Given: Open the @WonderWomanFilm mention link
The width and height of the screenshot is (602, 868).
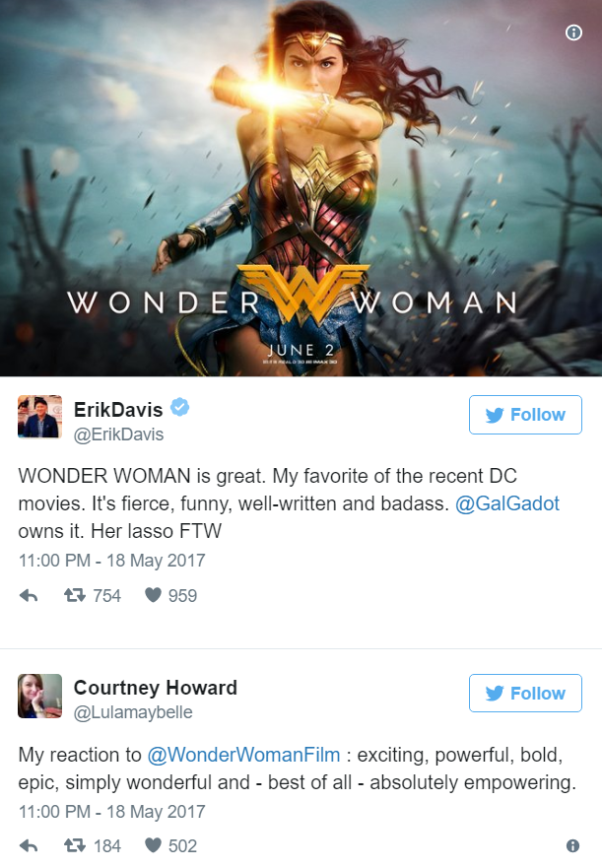Looking at the screenshot, I should pos(243,755).
